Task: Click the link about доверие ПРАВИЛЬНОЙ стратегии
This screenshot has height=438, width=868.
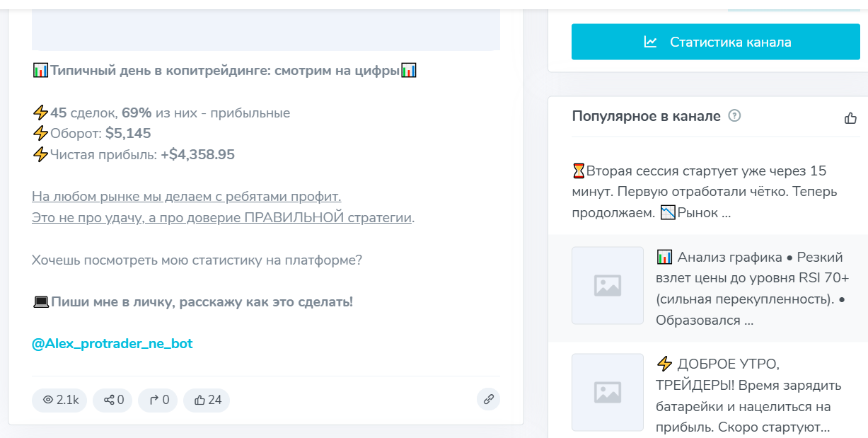Action: 224,217
